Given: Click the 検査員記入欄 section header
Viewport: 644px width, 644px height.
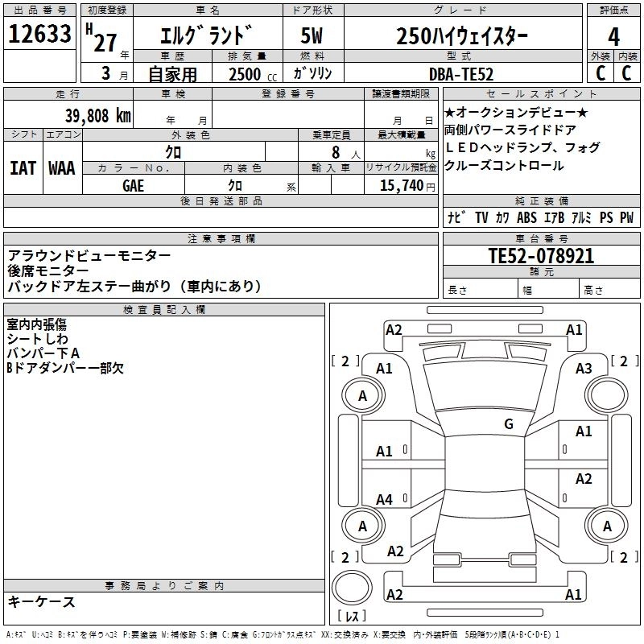Looking at the screenshot, I should (164, 310).
